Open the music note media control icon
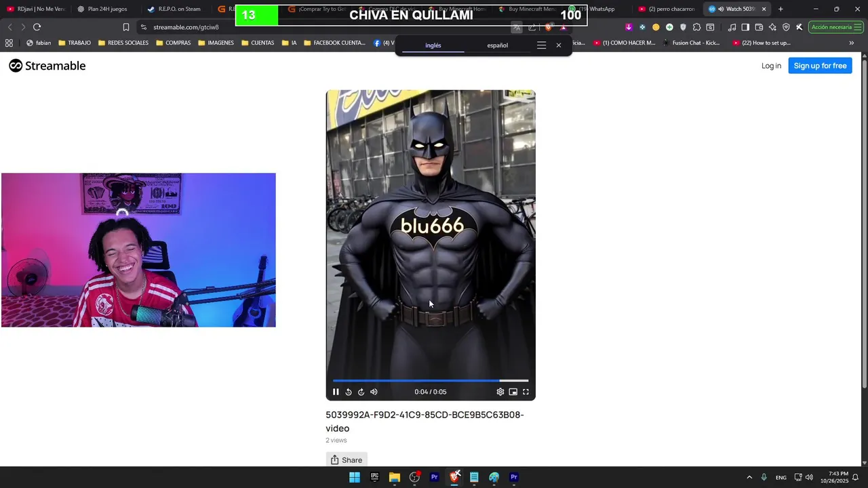 (x=732, y=27)
